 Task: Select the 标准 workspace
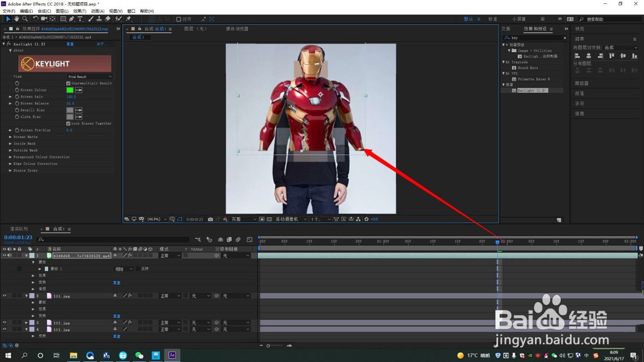coord(492,19)
